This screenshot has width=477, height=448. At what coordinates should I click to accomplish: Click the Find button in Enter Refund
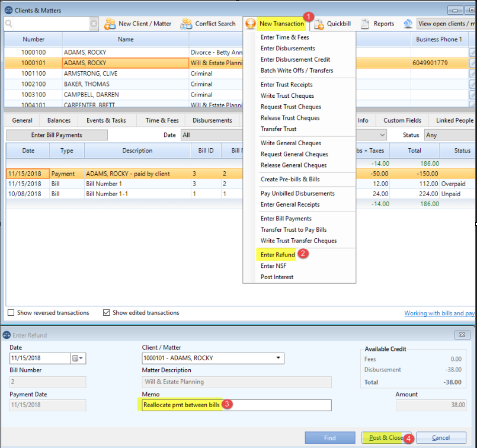[330, 438]
